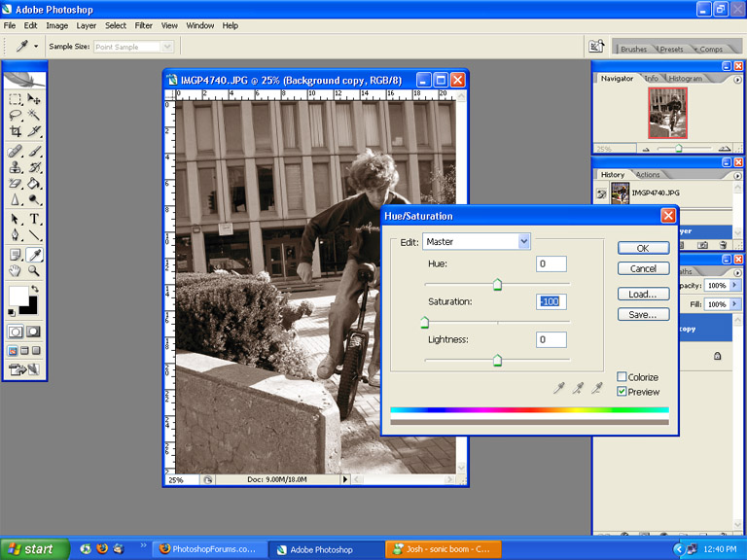Swap foreground and background colors

point(35,290)
